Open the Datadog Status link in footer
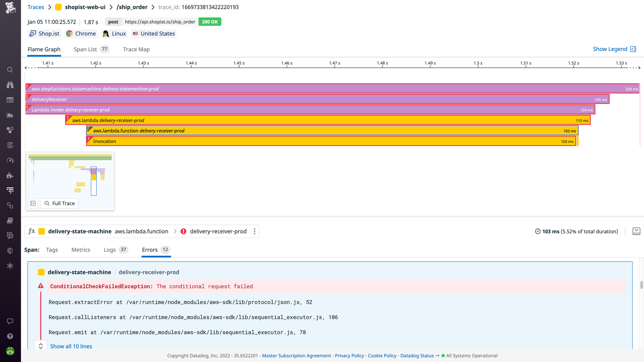Screen dimensions: 644x362 (417, 356)
